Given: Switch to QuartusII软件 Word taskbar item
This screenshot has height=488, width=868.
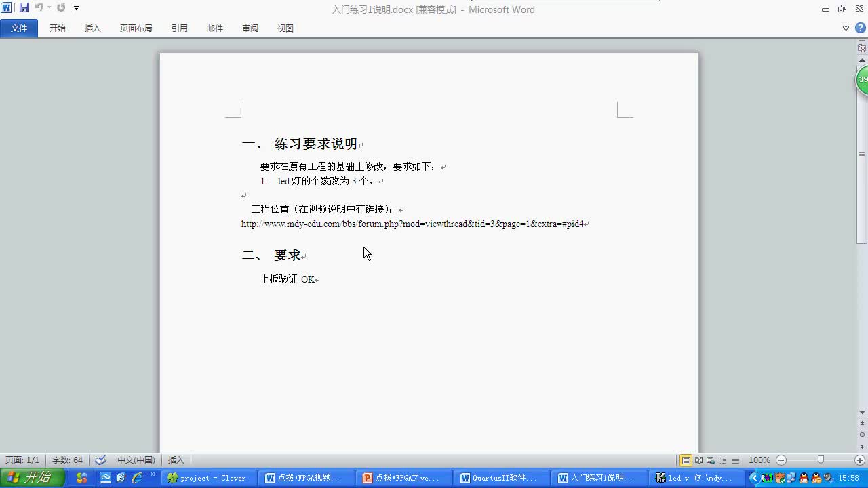Looking at the screenshot, I should [503, 478].
